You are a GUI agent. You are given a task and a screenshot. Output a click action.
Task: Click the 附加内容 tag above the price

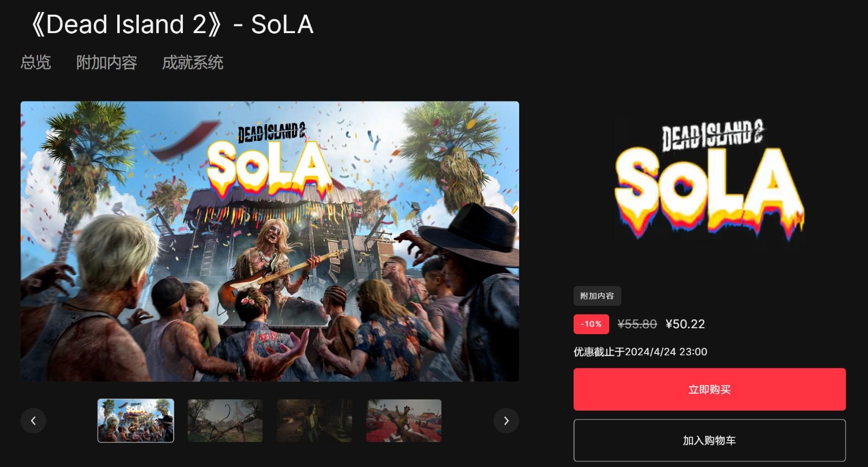597,296
